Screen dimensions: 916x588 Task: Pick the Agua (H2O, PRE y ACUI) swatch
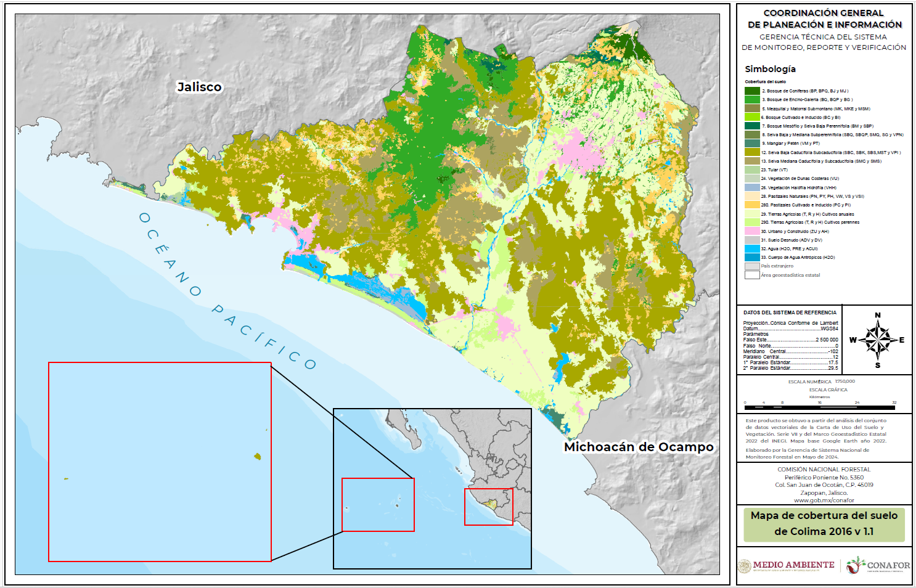[x=752, y=248]
